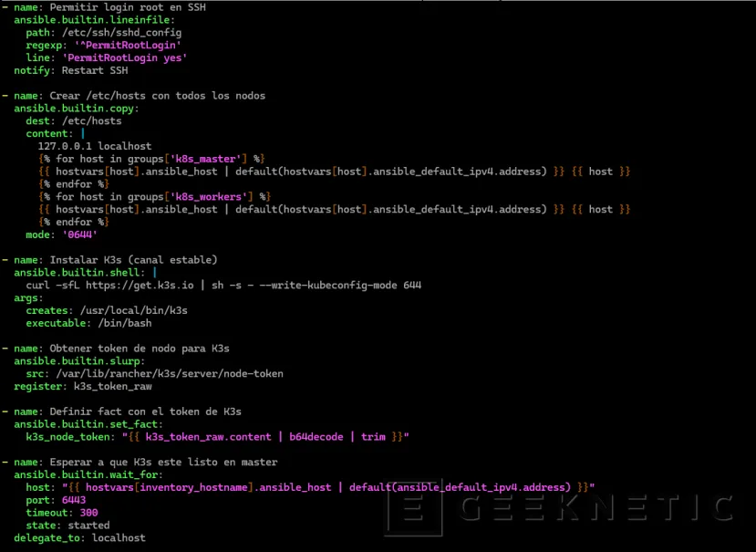This screenshot has height=552, width=756.
Task: Click the 'ansible.builtin.shell:' module line
Action: pos(86,272)
